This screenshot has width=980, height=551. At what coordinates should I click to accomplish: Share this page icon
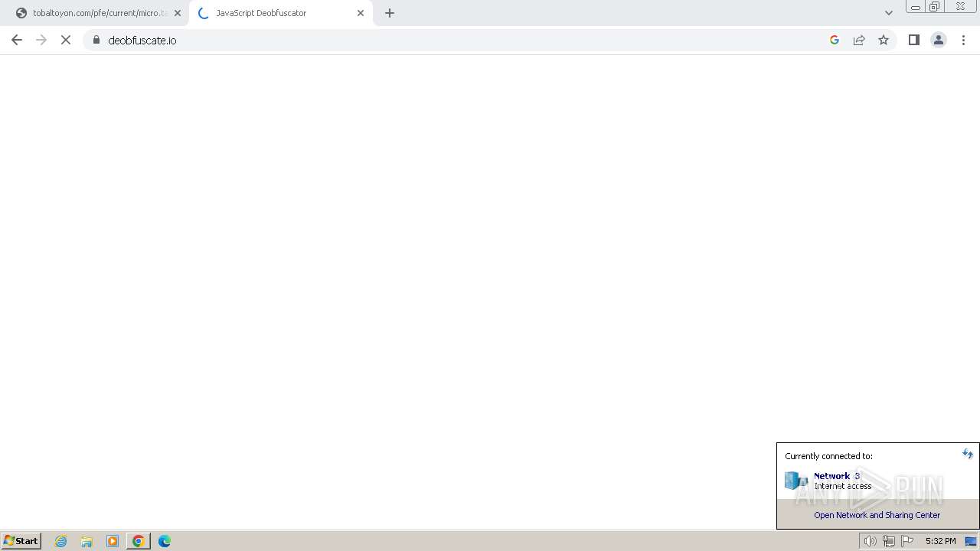(x=859, y=40)
